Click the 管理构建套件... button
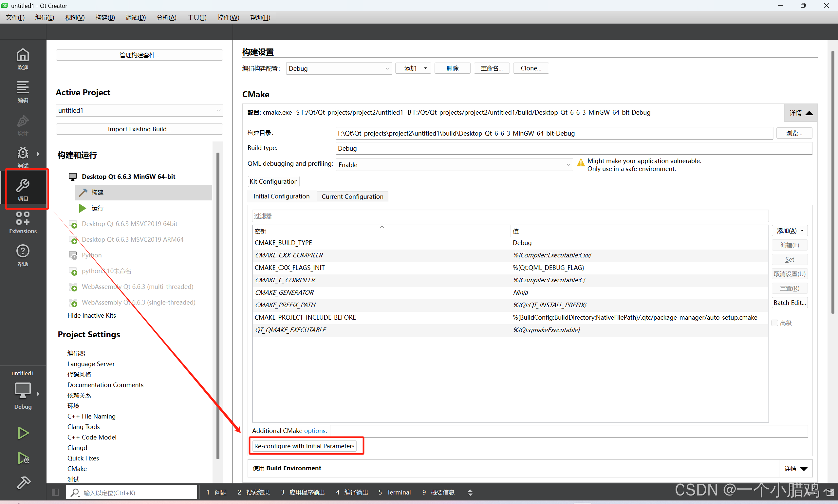Image resolution: width=838 pixels, height=504 pixels. click(139, 55)
